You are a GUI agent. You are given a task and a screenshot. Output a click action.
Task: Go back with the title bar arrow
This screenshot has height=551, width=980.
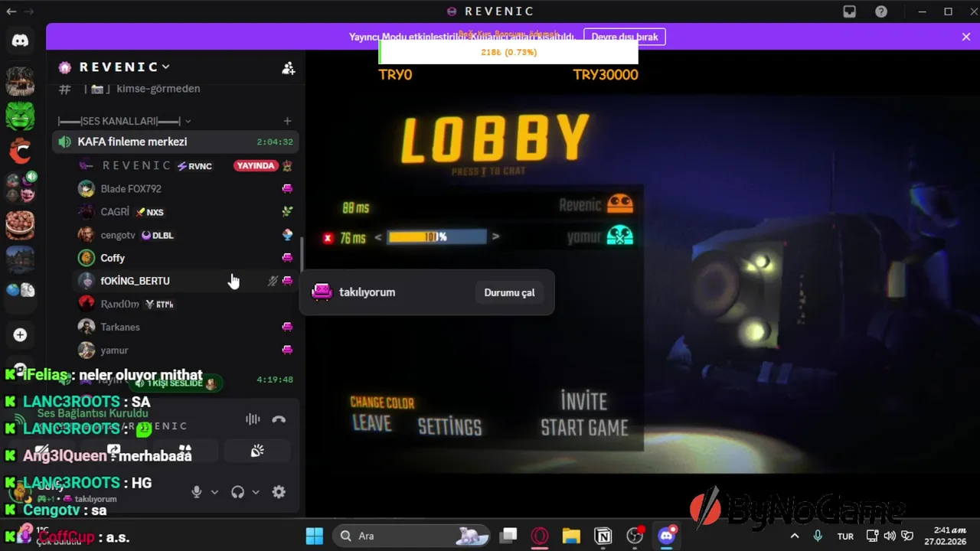(11, 11)
